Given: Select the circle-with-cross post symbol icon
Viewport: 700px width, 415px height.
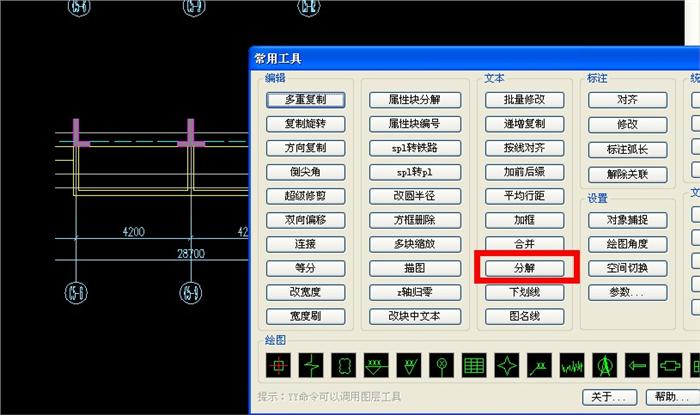Looking at the screenshot, I should pyautogui.click(x=442, y=365).
